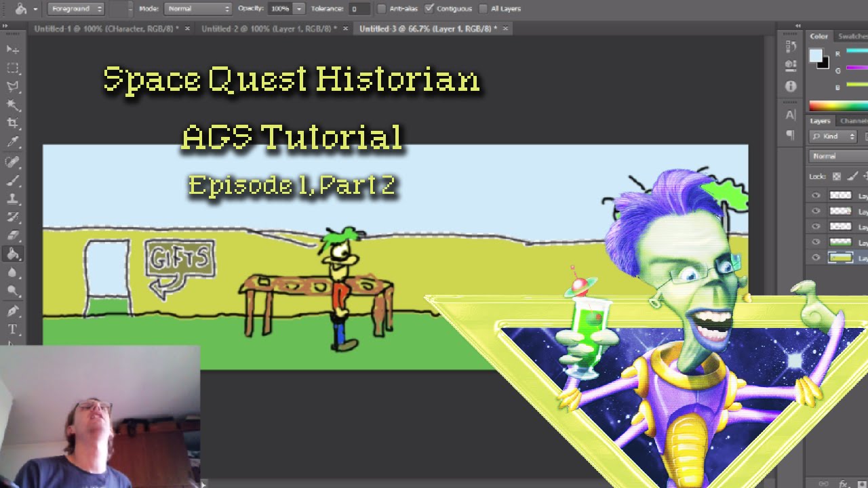868x488 pixels.
Task: Select the Crop tool
Action: (12, 123)
